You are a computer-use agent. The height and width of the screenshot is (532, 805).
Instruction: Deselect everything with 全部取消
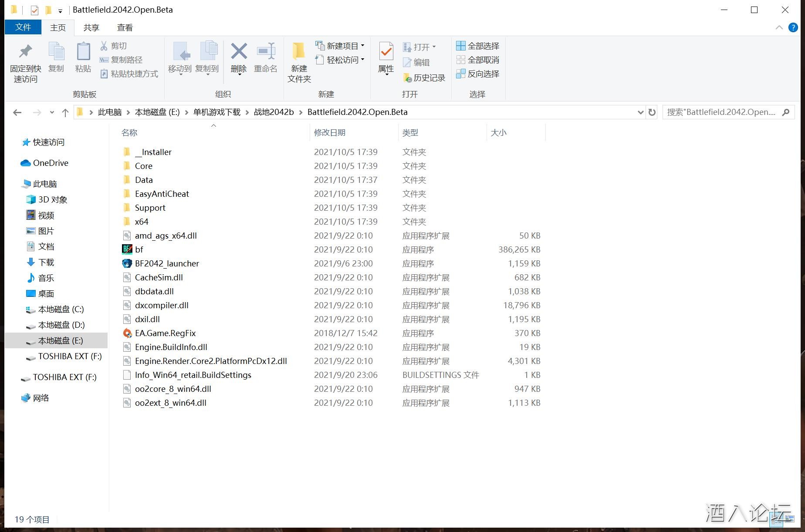(478, 60)
